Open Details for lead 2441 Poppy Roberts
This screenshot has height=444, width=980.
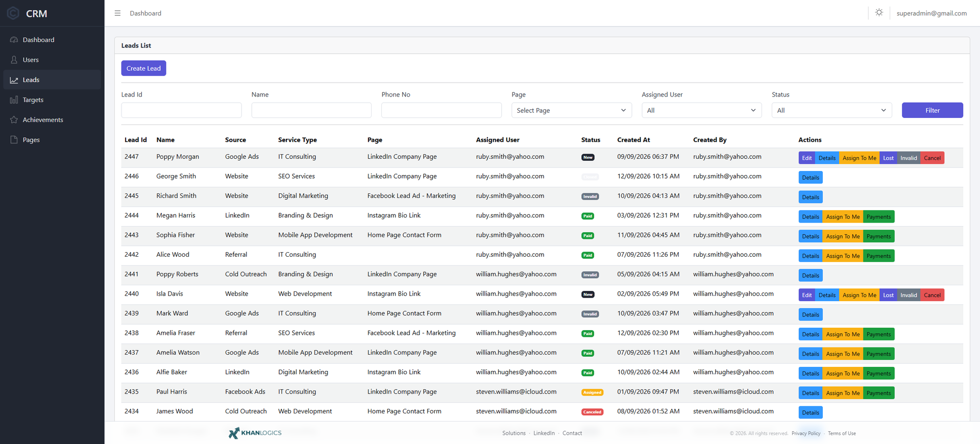tap(811, 276)
